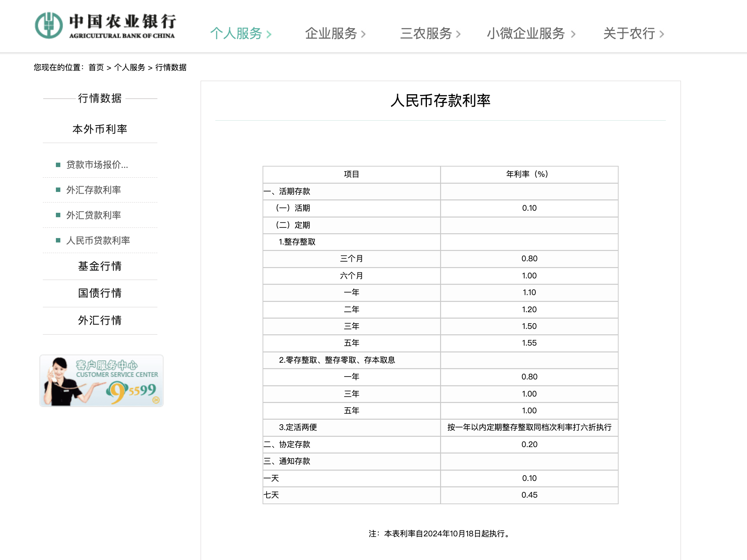
Task: Select 外汇行情 in the sidebar
Action: pyautogui.click(x=100, y=320)
